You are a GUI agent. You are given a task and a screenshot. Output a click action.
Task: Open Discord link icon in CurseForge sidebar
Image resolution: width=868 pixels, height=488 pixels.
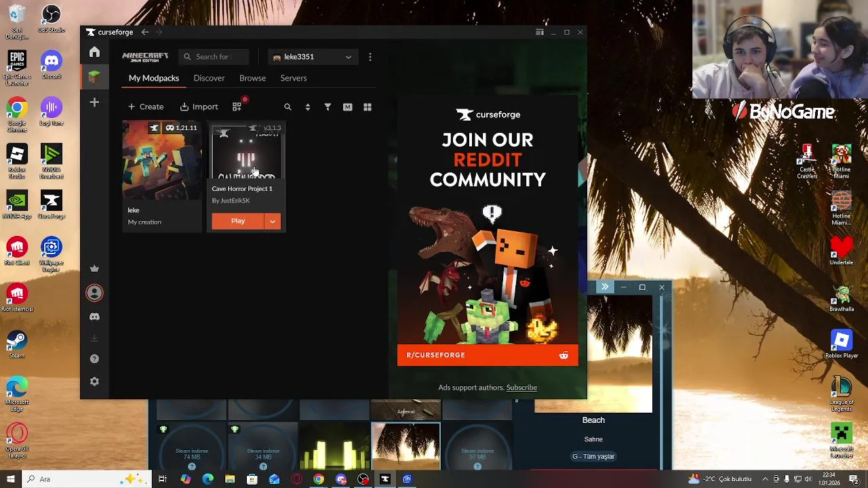(94, 317)
